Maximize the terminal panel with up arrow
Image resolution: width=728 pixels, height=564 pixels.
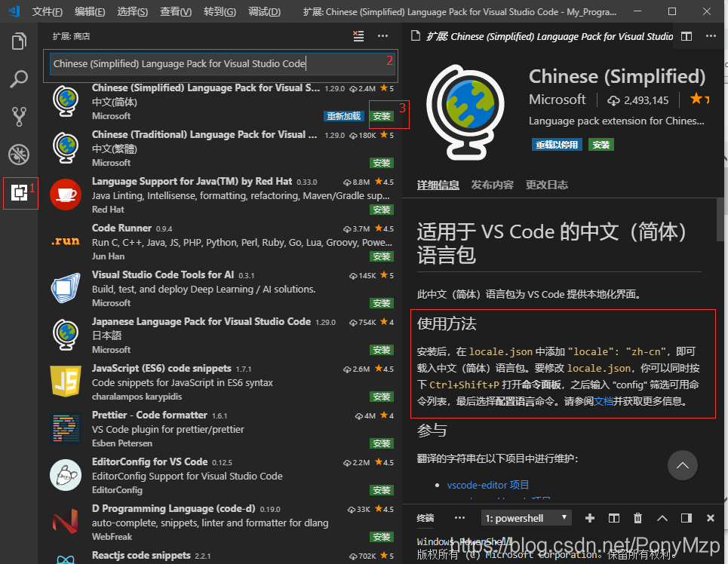point(662,518)
